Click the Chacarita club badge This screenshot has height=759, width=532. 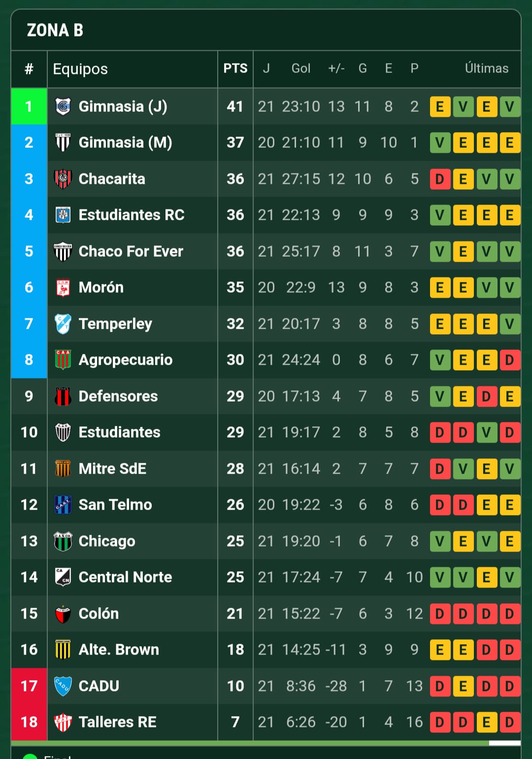63,179
